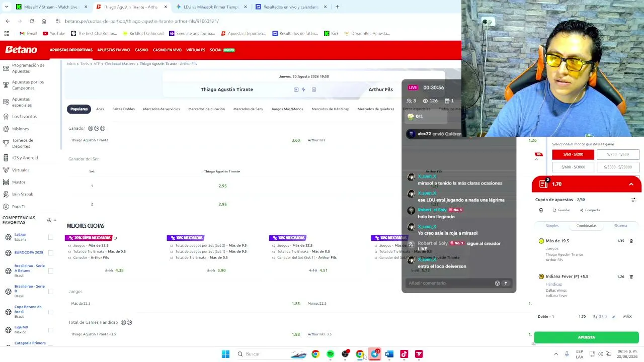The image size is (644, 362).
Task: Click the Betano logo in the header
Action: 21,50
